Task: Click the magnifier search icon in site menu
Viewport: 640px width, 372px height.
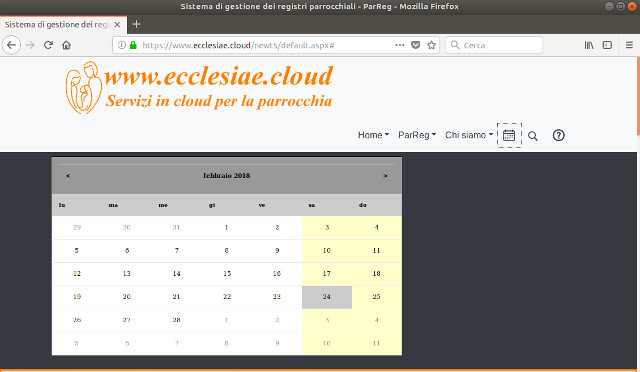Action: point(533,136)
